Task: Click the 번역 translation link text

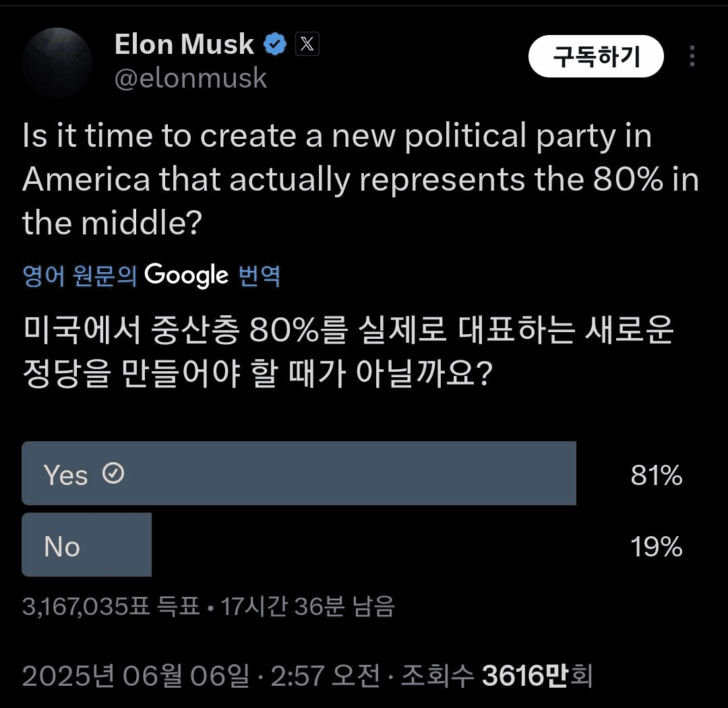Action: click(259, 276)
